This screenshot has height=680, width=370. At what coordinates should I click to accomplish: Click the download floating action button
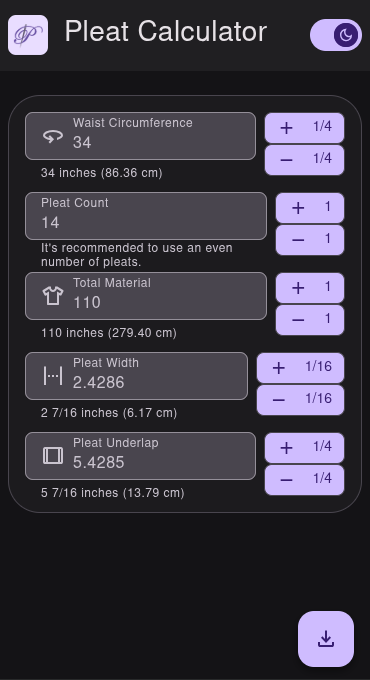click(326, 639)
